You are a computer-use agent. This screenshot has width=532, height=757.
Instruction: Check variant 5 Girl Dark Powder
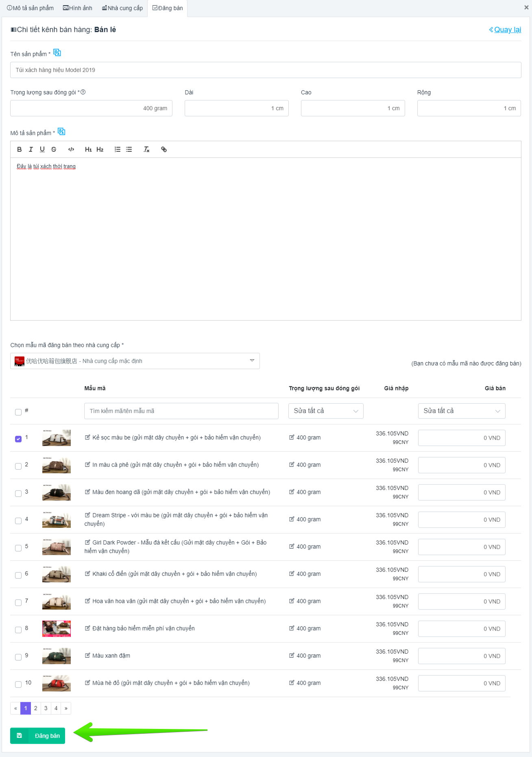click(18, 548)
